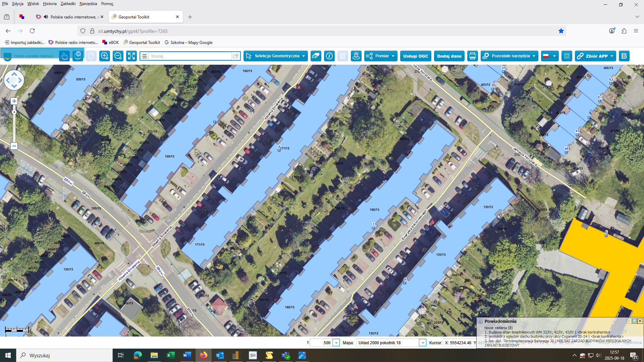Screen dimensions: 644x362
Task: Toggle the pan hand tool
Action: [x=64, y=56]
